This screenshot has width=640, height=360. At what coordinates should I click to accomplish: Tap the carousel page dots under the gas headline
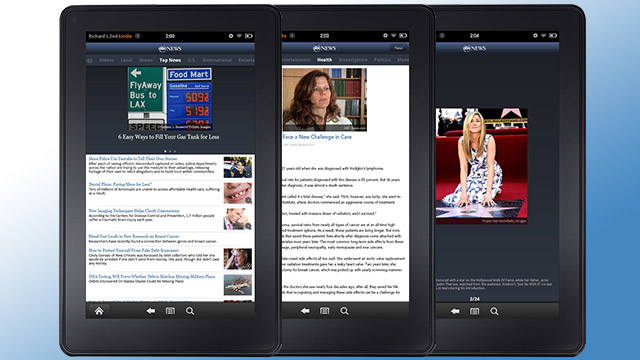point(170,151)
